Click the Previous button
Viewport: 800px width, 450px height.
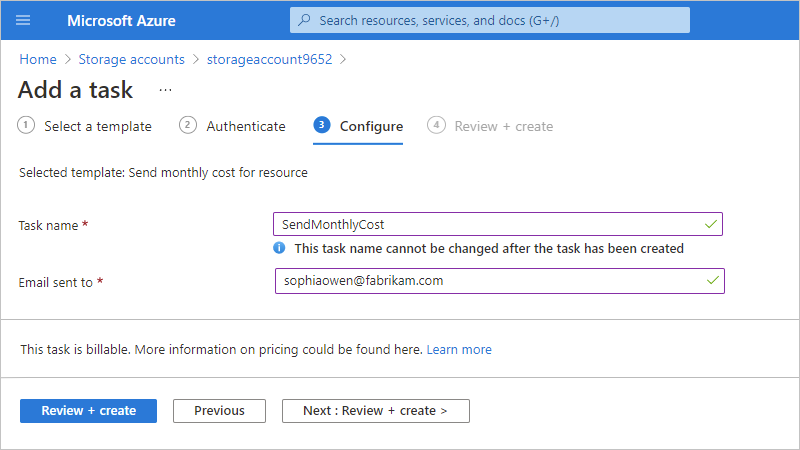pyautogui.click(x=219, y=411)
